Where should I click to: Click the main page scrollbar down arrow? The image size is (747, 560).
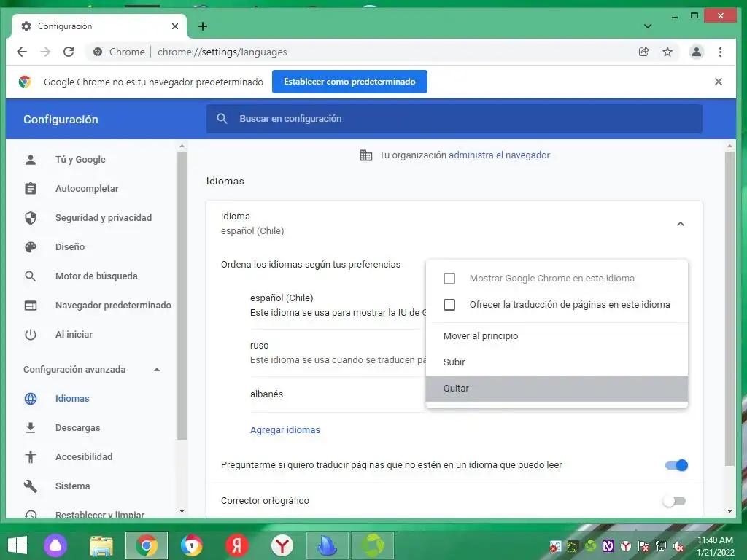(729, 511)
